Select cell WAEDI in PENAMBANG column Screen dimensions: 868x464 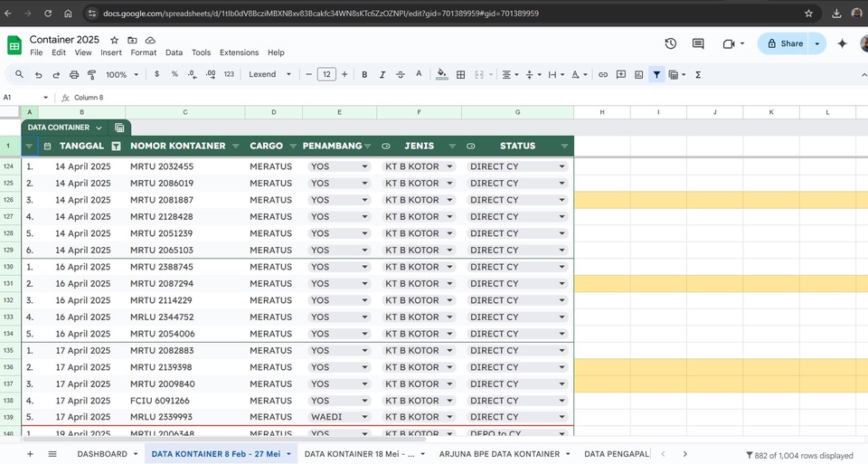[x=339, y=417]
